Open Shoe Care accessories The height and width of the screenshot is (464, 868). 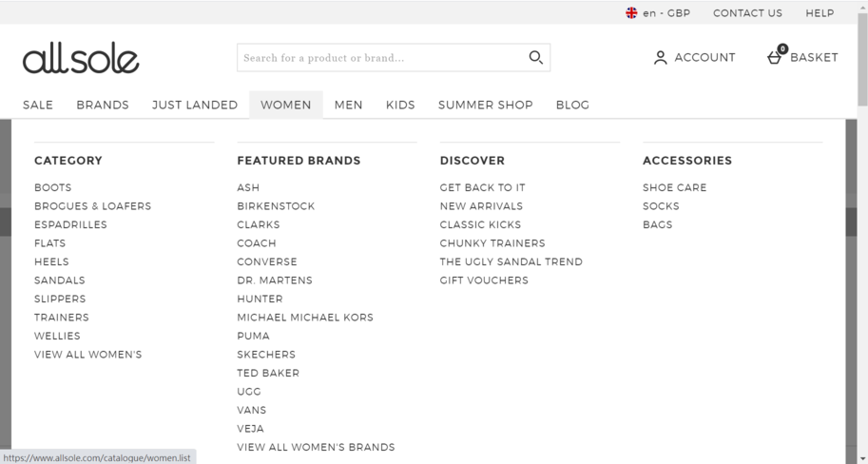pos(674,187)
